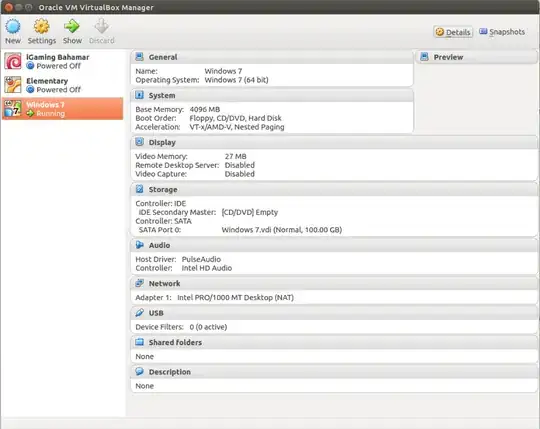
Task: Click the Running green arrow status icon
Action: pos(30,113)
